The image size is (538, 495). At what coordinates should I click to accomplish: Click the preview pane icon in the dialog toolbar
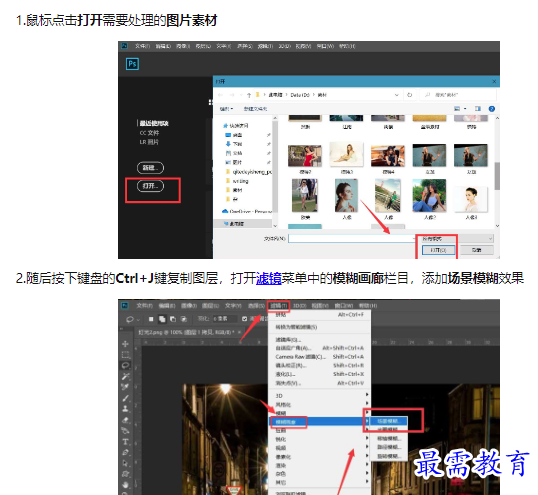tap(478, 109)
